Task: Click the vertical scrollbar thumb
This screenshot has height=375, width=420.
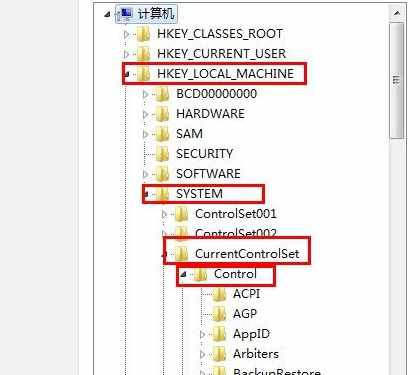Action: [397, 81]
